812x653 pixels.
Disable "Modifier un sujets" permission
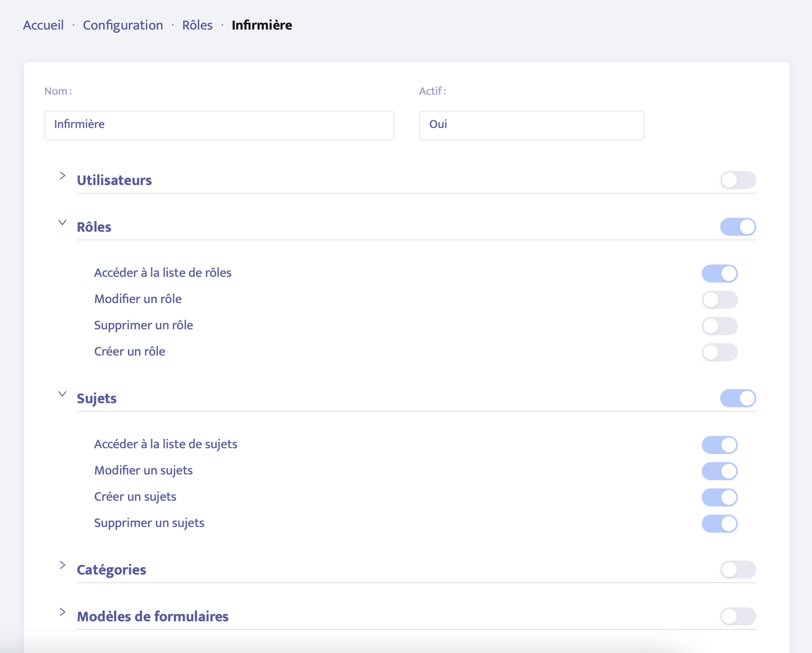point(719,471)
